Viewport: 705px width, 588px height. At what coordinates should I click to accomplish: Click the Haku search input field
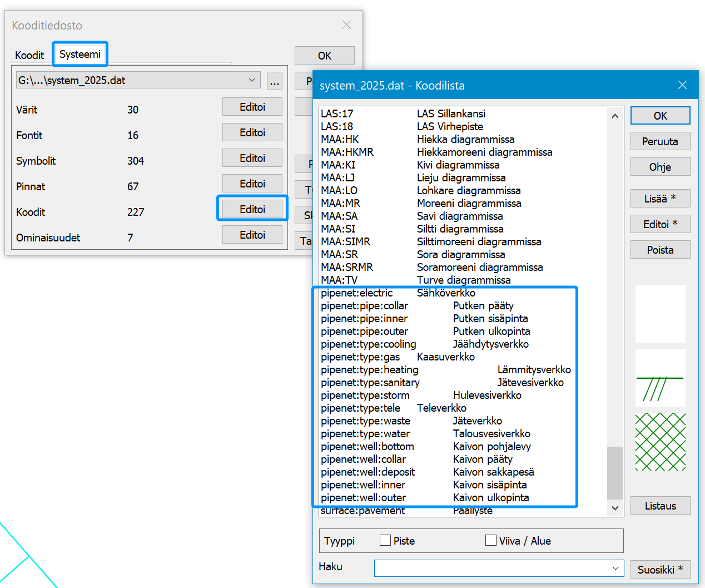(491, 568)
